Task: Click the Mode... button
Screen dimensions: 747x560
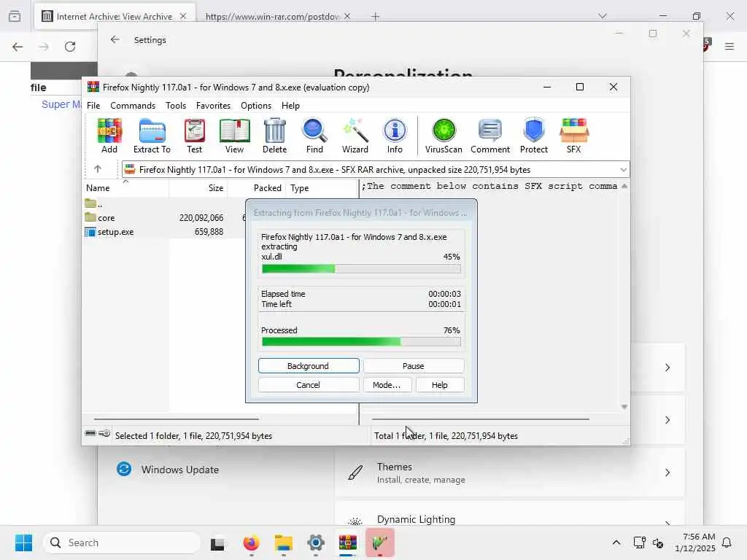Action: pyautogui.click(x=387, y=385)
